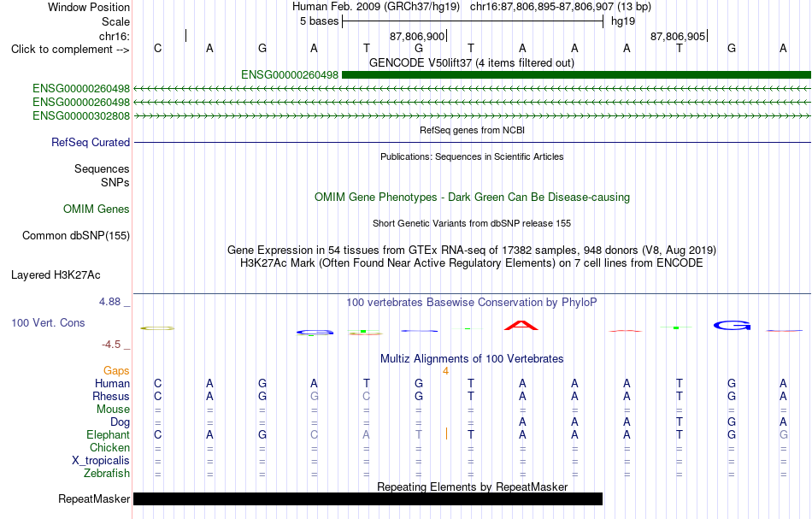Viewport: 812px width, 519px height.
Task: Open the OMIM Genes track label
Action: pos(97,209)
